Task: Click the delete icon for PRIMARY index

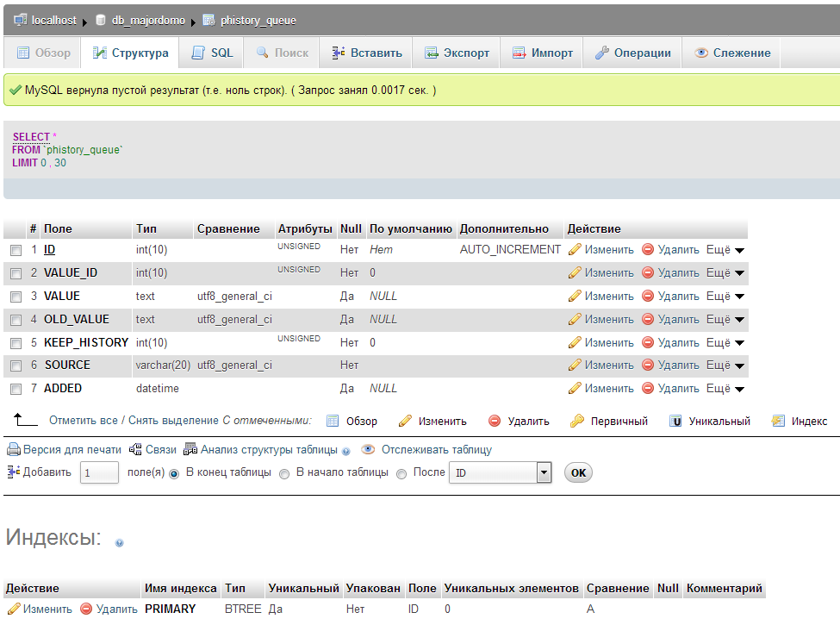Action: (86, 609)
